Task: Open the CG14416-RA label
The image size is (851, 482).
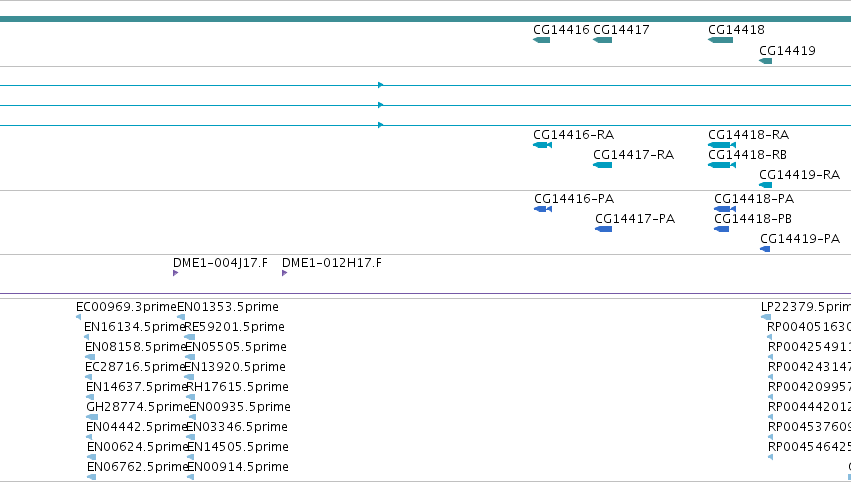Action: pos(574,135)
